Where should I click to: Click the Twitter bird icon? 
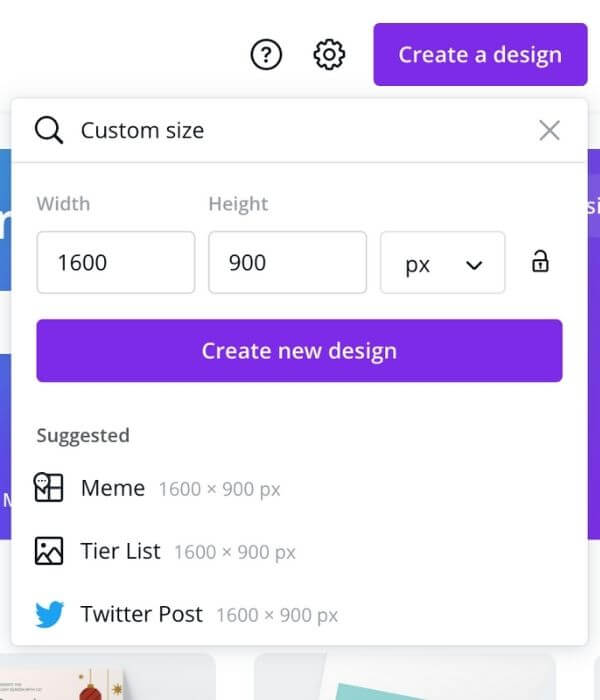click(x=49, y=614)
